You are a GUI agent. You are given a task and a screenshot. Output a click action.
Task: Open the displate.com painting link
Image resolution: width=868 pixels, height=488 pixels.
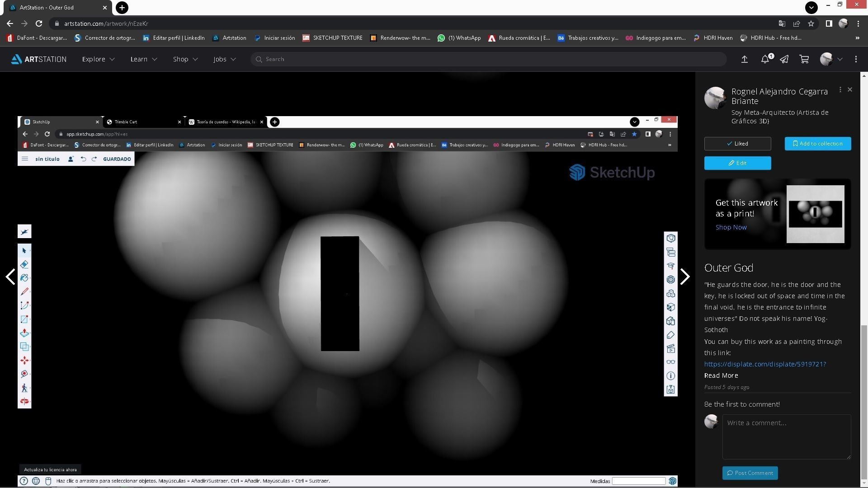click(x=764, y=364)
